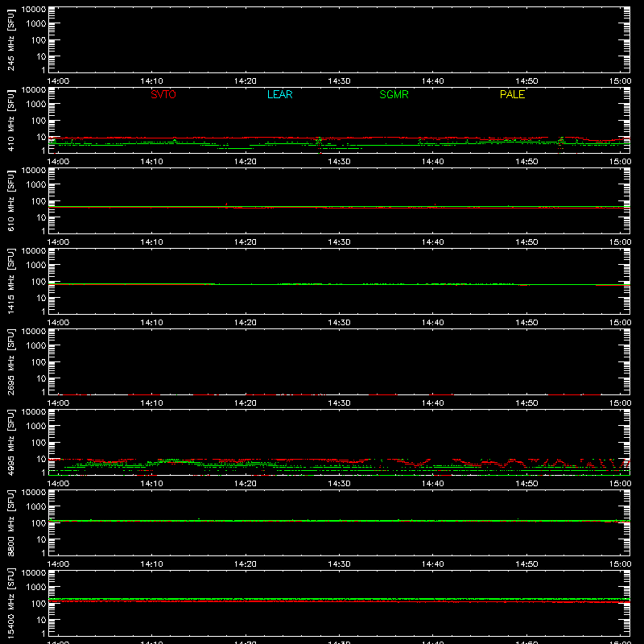
Task: Select the 15400 MHz [SFU] axis label
Action: [x=10, y=603]
